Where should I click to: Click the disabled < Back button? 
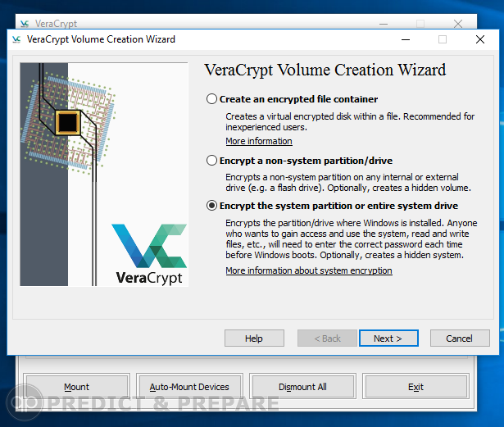327,338
